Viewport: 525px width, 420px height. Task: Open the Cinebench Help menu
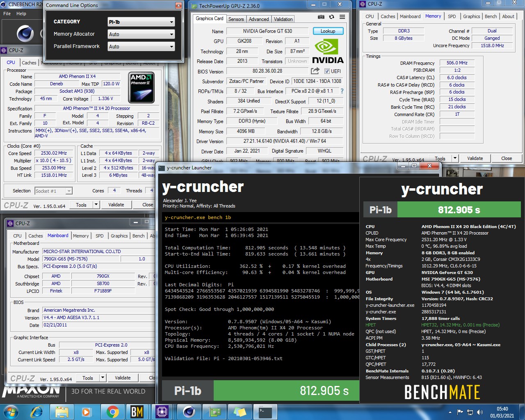(21, 14)
